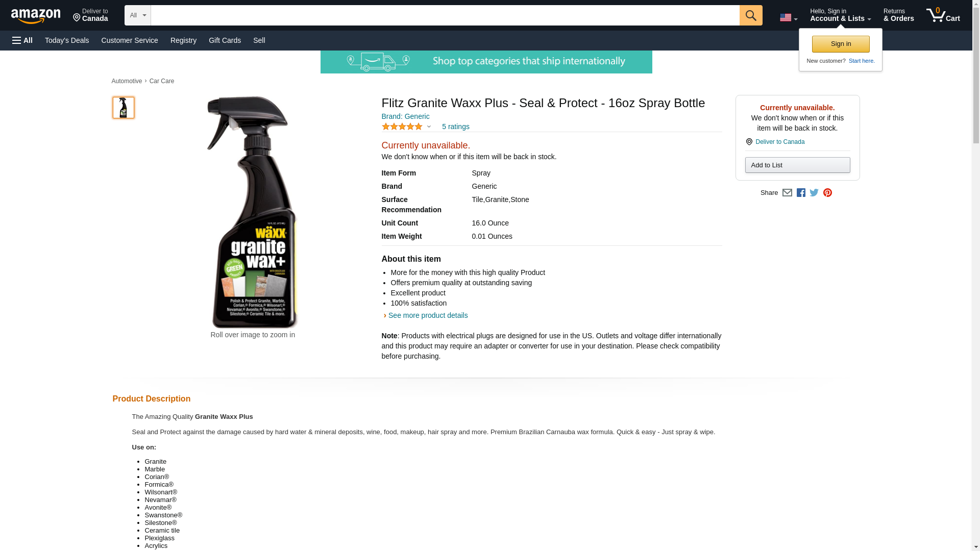Open the language flag dropdown

click(789, 17)
